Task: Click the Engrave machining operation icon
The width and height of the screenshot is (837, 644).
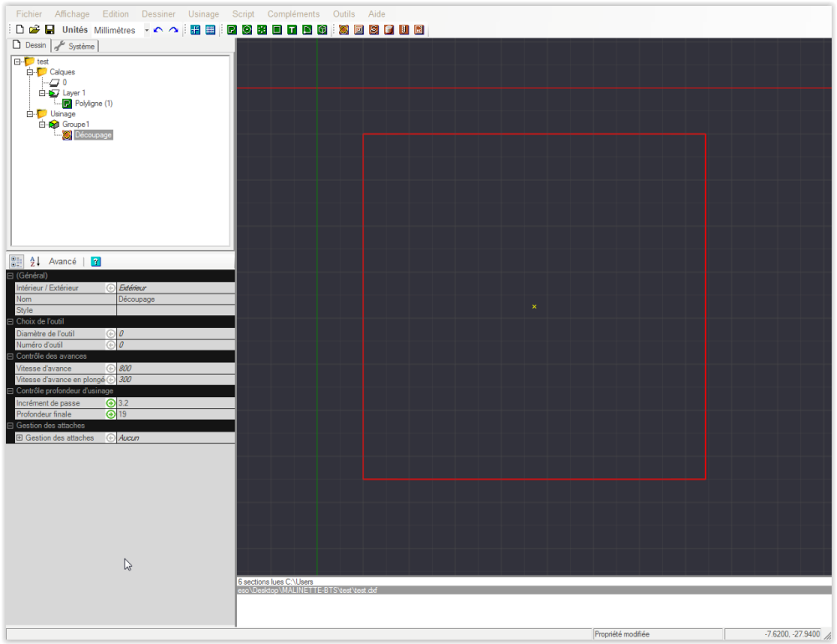Action: click(373, 30)
